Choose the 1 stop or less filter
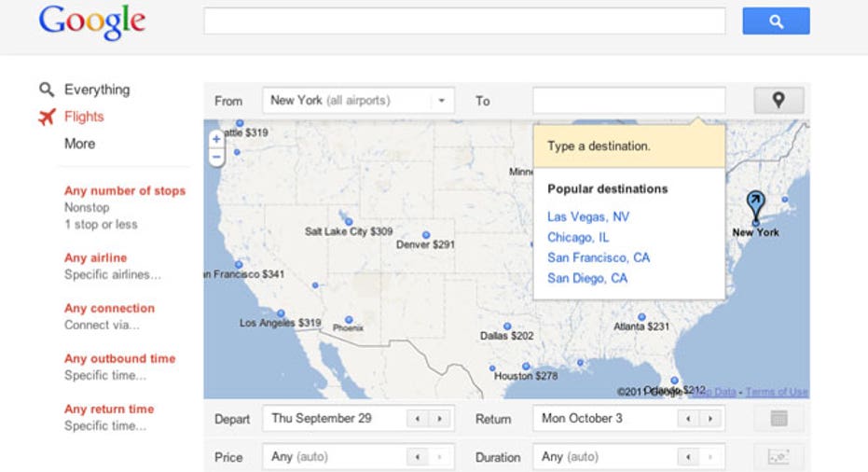Image resolution: width=868 pixels, height=472 pixels. (101, 225)
